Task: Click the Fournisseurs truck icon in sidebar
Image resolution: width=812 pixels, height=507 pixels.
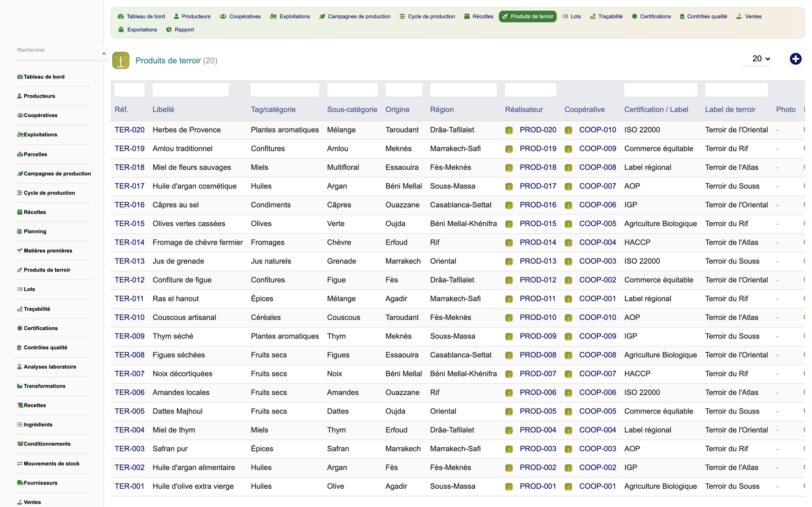Action: coord(20,483)
